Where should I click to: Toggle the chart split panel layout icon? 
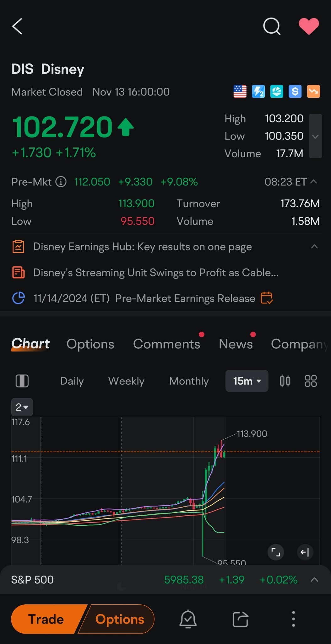(x=22, y=381)
